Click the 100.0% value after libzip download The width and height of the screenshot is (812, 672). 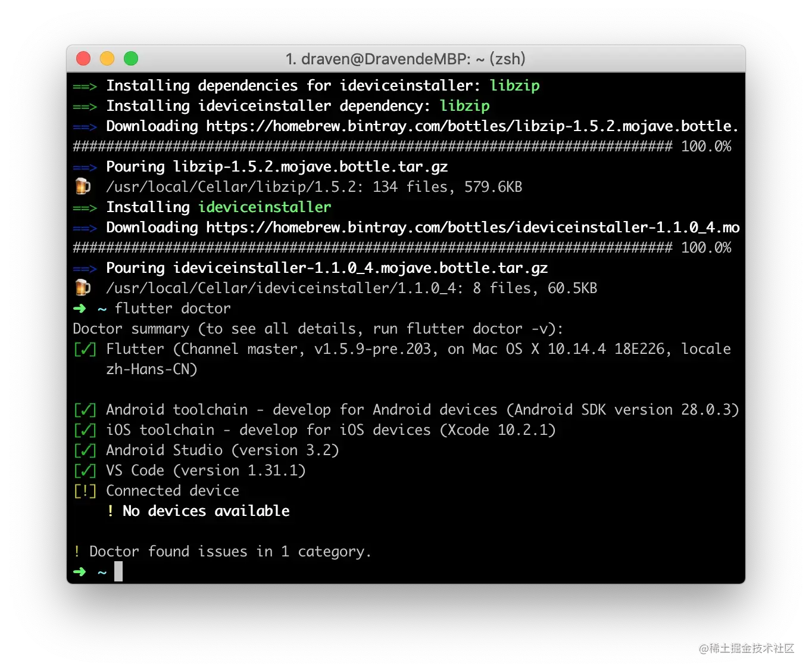(706, 147)
